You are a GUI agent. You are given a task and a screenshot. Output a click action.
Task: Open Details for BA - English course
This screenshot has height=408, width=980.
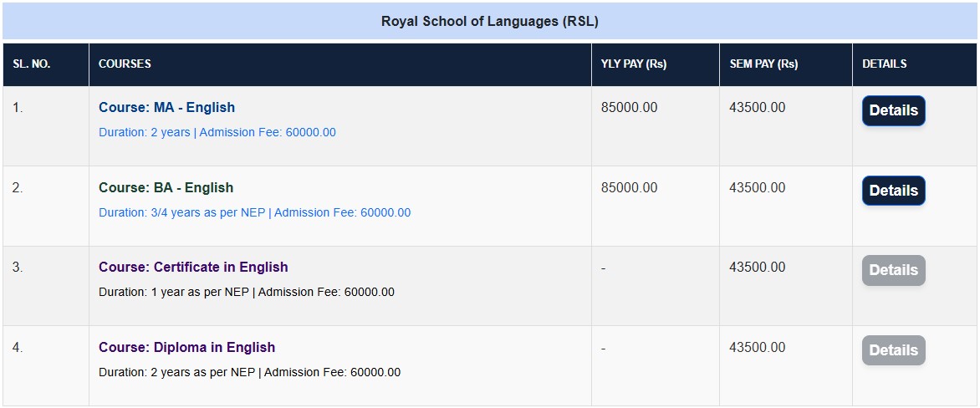(x=893, y=191)
